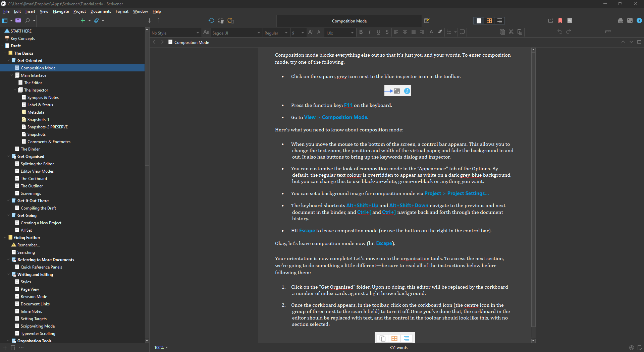Open the Documents menu
644x352 pixels.
[x=101, y=11]
